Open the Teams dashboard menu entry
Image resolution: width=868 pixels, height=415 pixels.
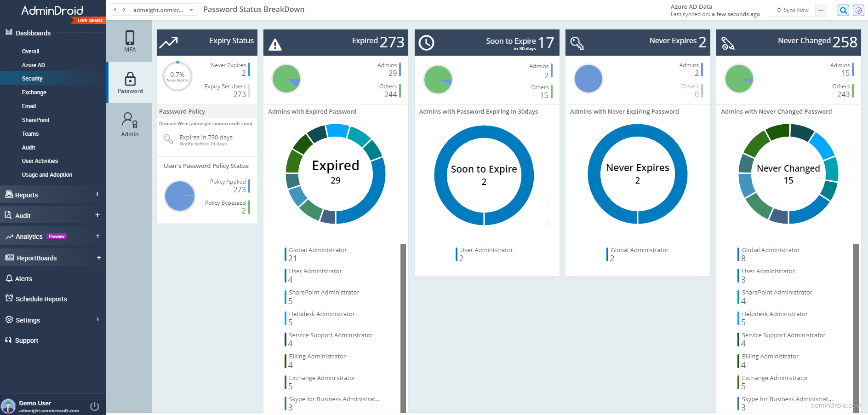[30, 133]
